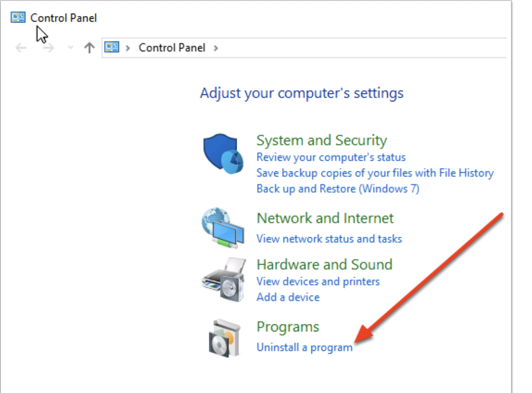The width and height of the screenshot is (532, 393).
Task: Navigate forward with the forward arrow
Action: click(x=48, y=48)
